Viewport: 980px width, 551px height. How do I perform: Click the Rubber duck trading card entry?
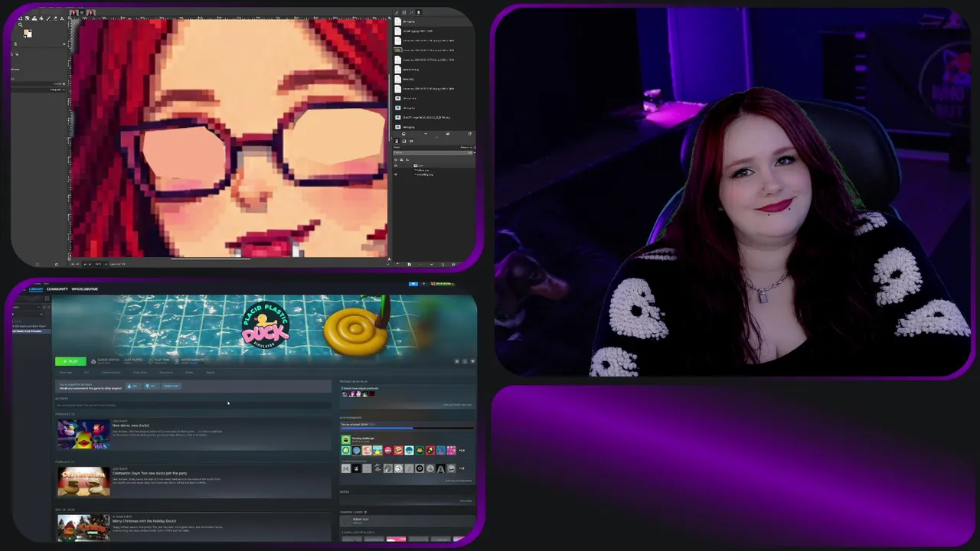tap(407, 521)
